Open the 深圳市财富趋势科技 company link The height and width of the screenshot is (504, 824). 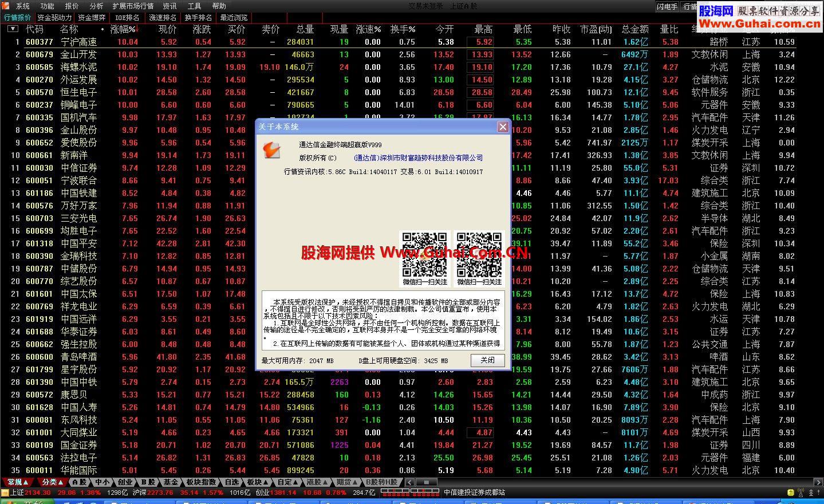click(418, 158)
